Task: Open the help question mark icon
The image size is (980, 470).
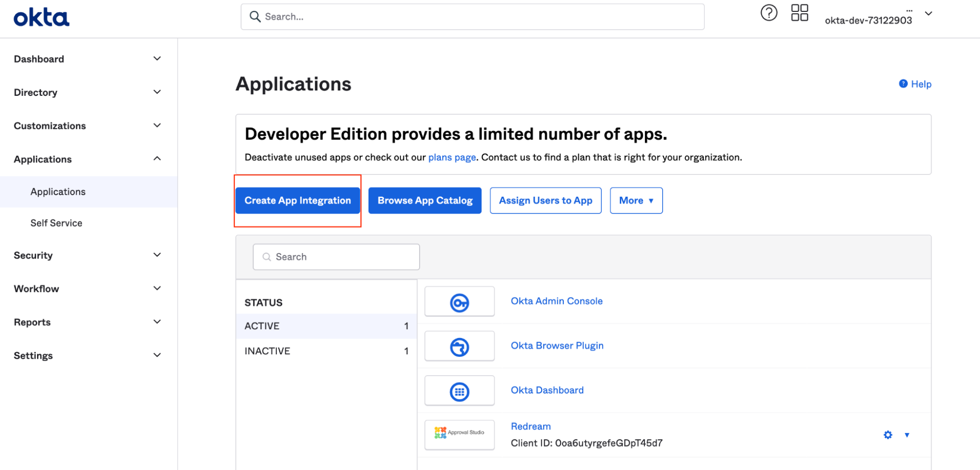Action: [x=768, y=13]
